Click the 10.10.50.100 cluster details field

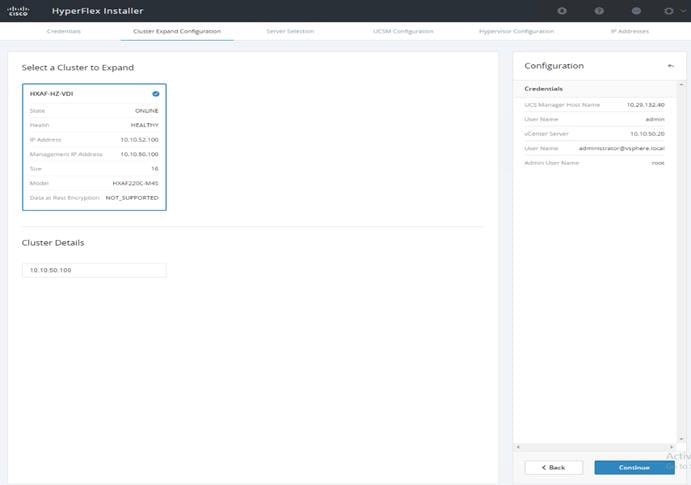pos(94,270)
